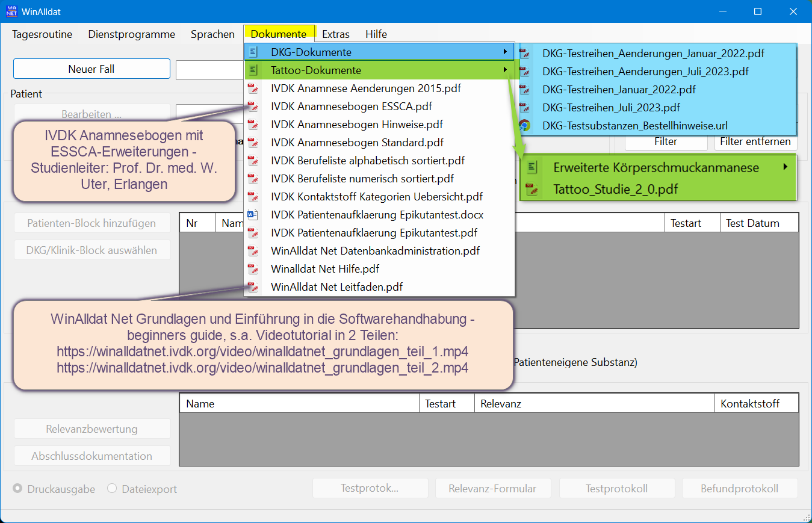
Task: Click the green icon beside Tattoo-Dokumente
Action: click(x=253, y=70)
